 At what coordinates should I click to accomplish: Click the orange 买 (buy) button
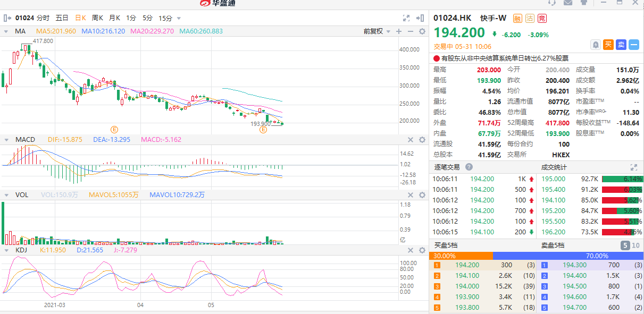(x=608, y=45)
